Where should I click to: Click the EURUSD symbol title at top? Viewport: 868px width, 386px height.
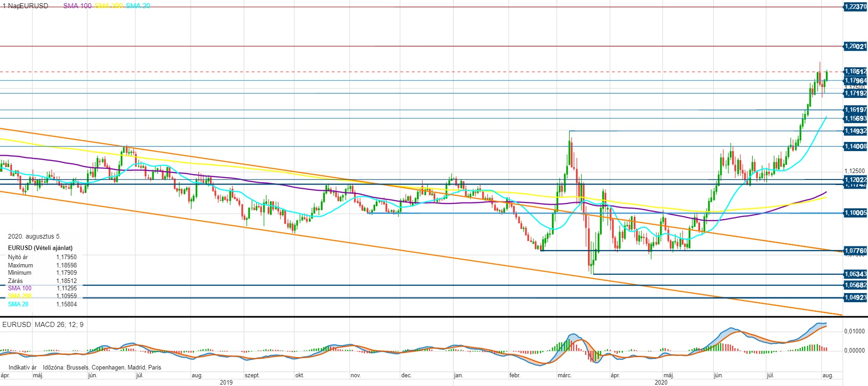(x=34, y=6)
